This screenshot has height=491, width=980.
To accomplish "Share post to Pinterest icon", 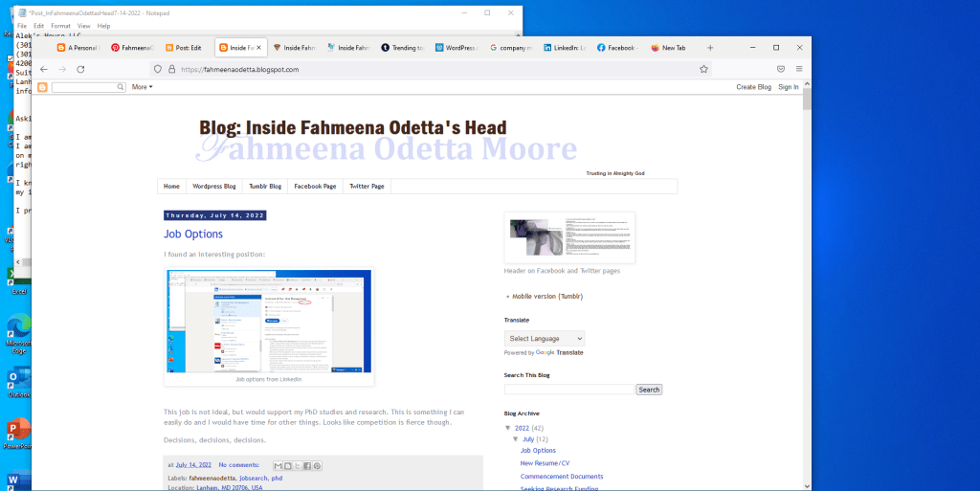I will [x=317, y=465].
